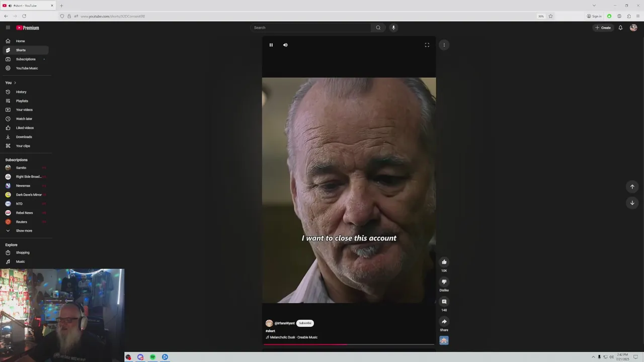Bookmark this page with the star
644x362 pixels.
[x=550, y=16]
